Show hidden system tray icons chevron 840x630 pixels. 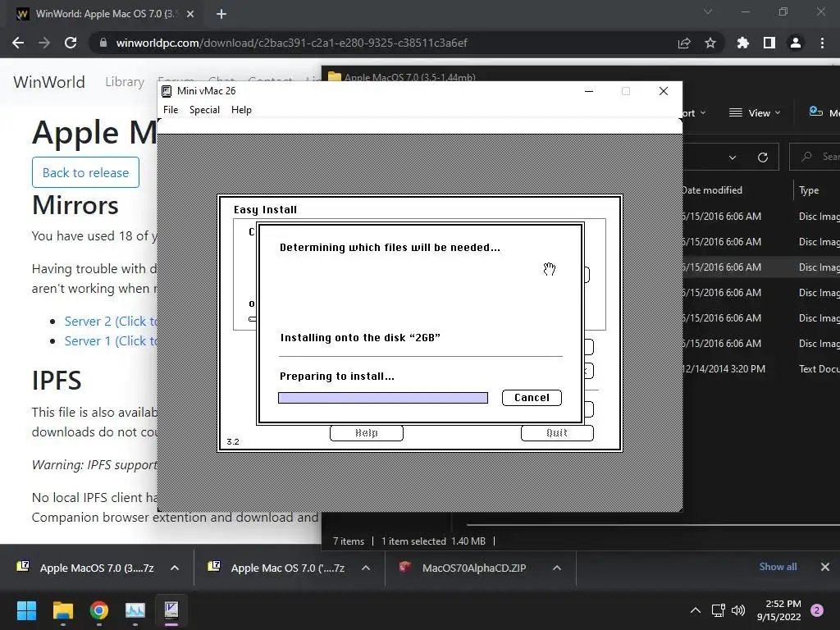[x=696, y=610]
